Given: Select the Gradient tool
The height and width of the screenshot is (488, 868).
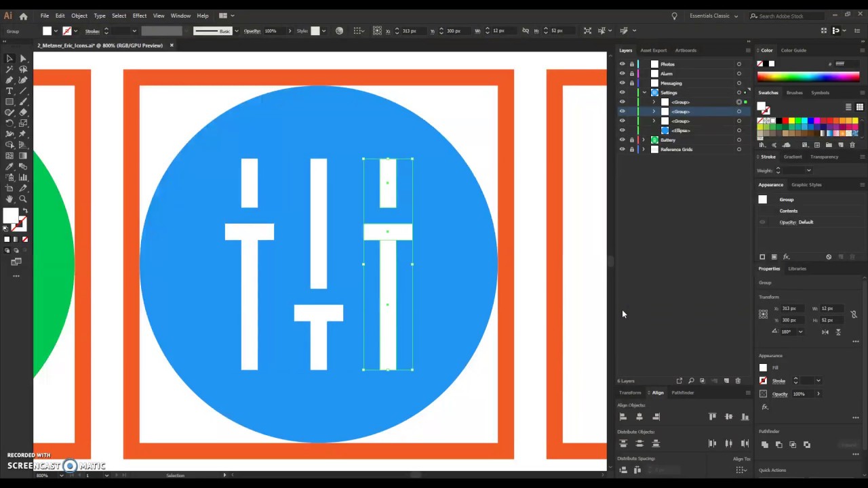Looking at the screenshot, I should pos(23,156).
